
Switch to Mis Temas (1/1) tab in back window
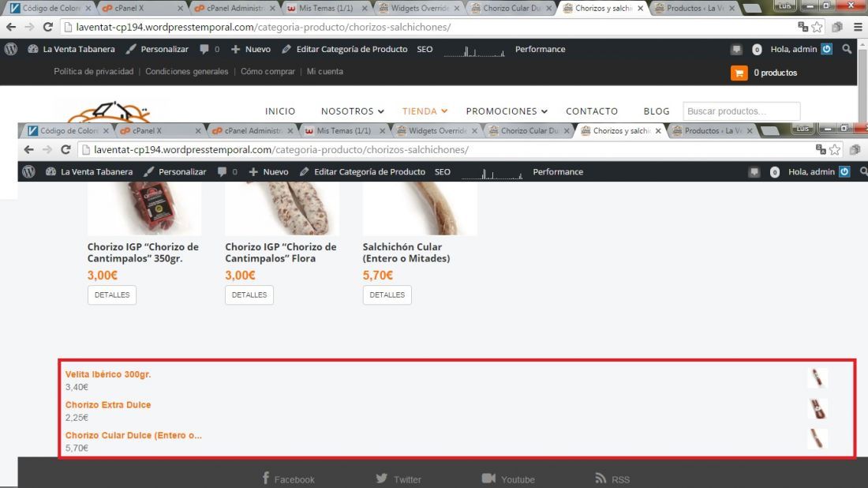tap(326, 9)
